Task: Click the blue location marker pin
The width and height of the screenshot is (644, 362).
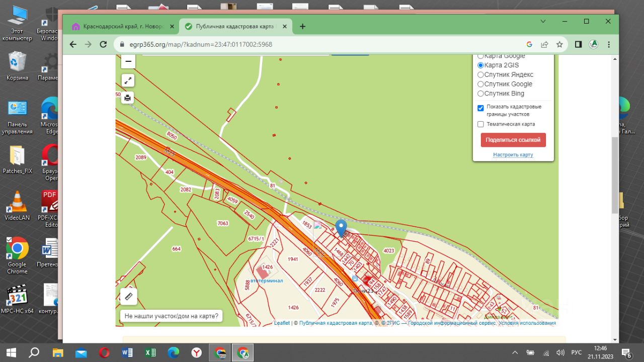Action: click(341, 228)
